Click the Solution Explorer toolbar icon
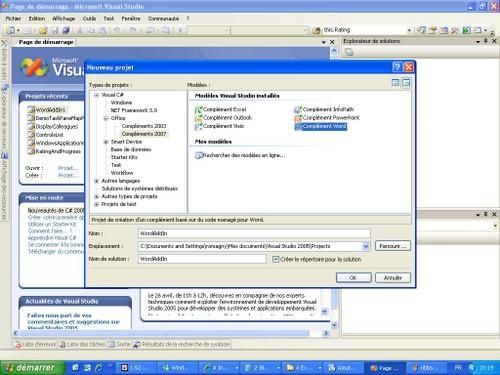The width and height of the screenshot is (500, 375). click(422, 30)
